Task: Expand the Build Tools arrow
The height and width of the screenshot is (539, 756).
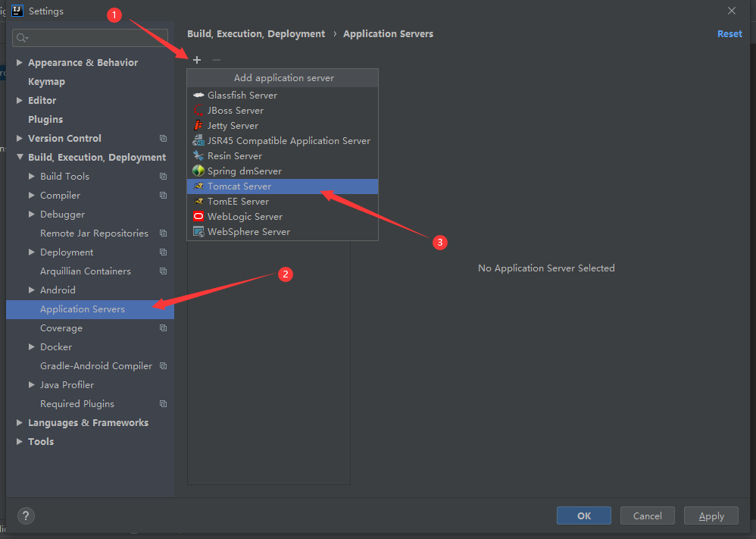Action: (31, 176)
